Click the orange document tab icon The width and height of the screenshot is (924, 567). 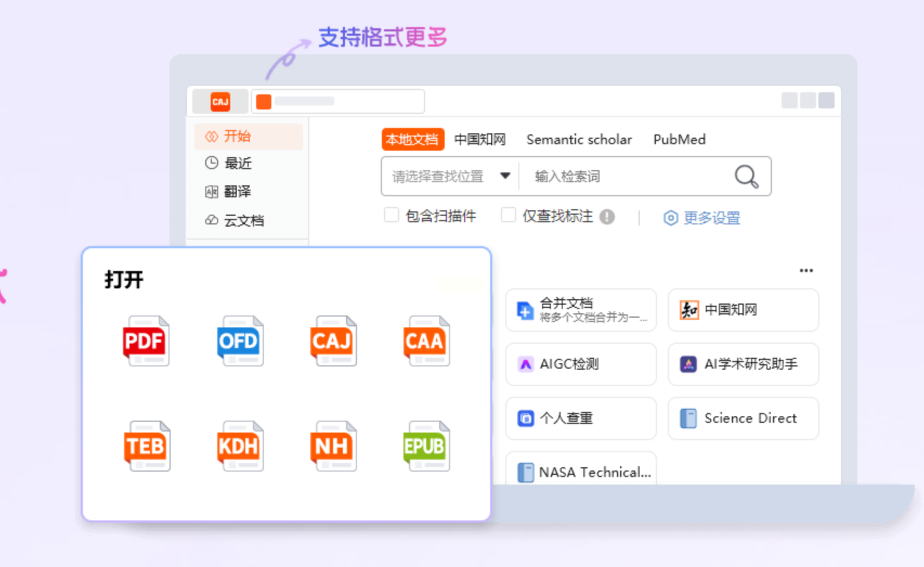pyautogui.click(x=264, y=102)
